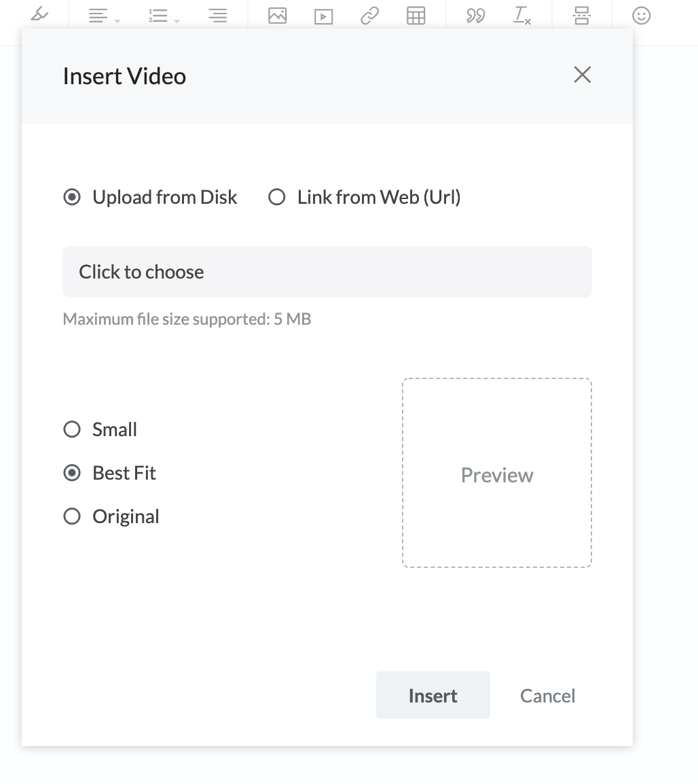Image resolution: width=698 pixels, height=784 pixels.
Task: Click the page break icon
Action: click(x=582, y=16)
